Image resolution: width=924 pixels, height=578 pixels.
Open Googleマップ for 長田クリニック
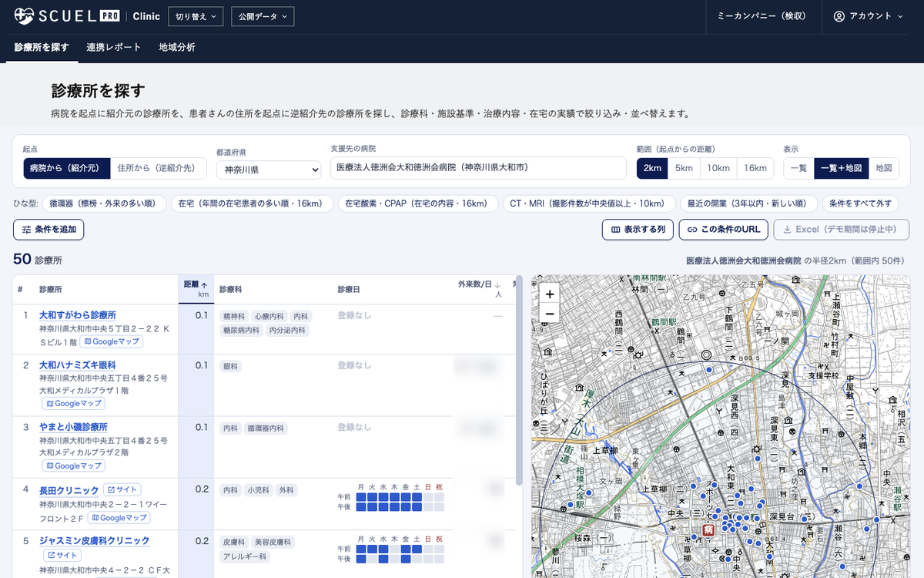point(119,518)
